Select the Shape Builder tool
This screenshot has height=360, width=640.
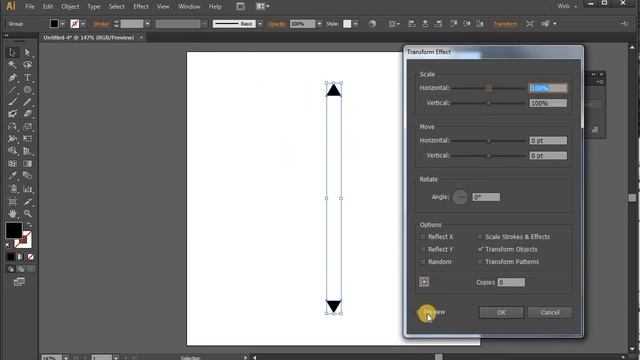click(12, 151)
